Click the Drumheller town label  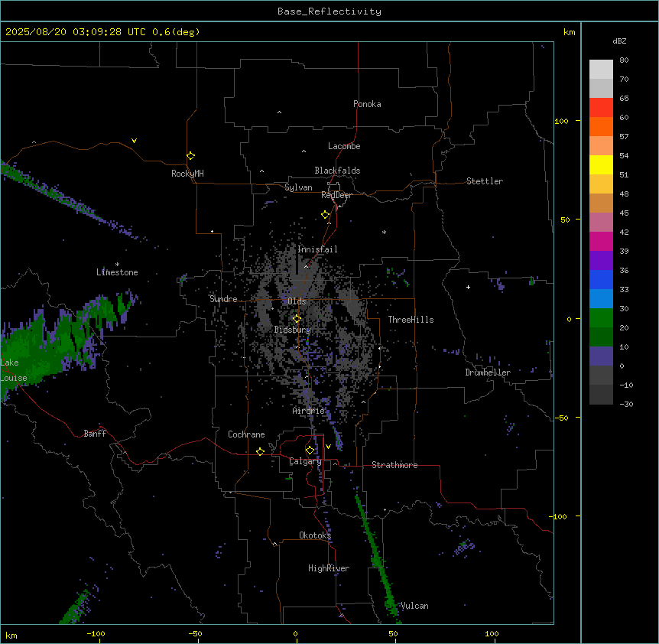[x=488, y=372]
